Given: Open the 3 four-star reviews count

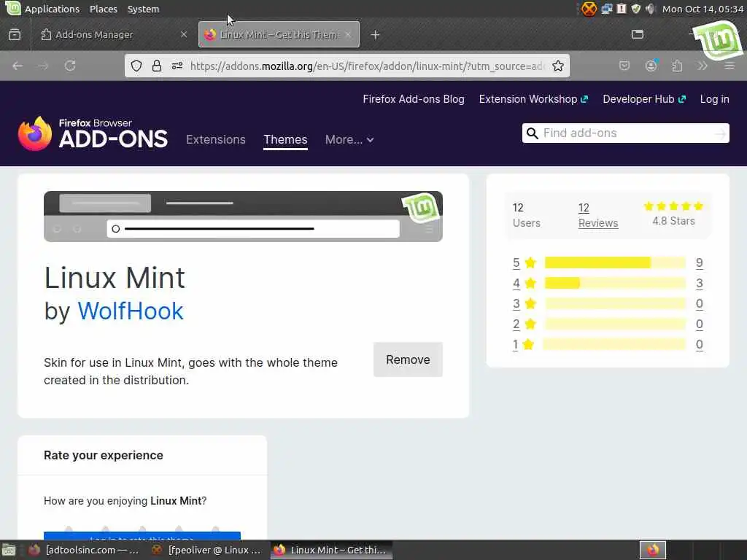Looking at the screenshot, I should click(x=700, y=284).
